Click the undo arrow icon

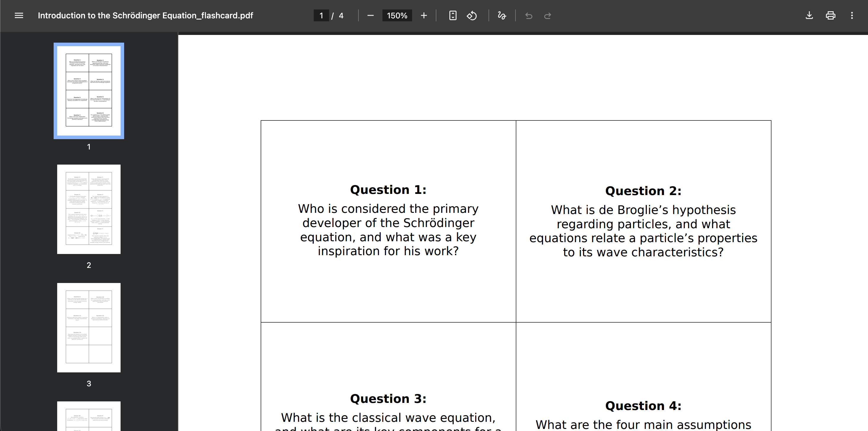(528, 15)
